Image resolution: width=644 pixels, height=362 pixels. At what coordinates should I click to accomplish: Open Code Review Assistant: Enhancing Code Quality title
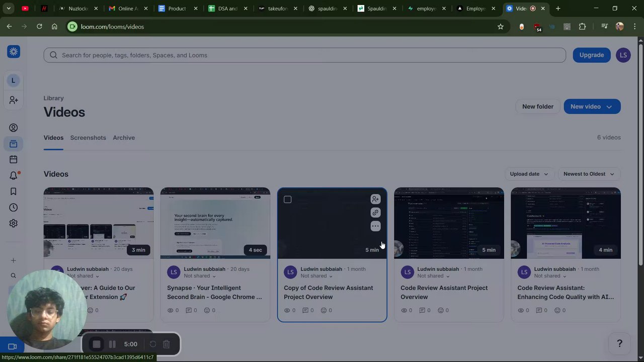pyautogui.click(x=566, y=293)
